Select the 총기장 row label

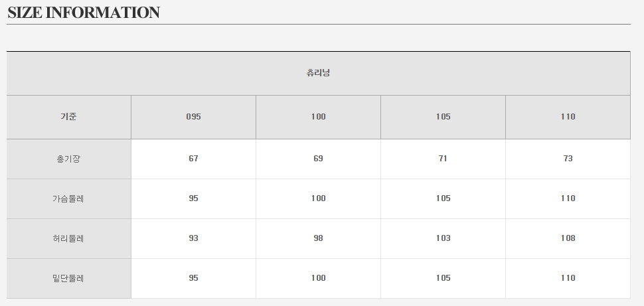(x=68, y=159)
